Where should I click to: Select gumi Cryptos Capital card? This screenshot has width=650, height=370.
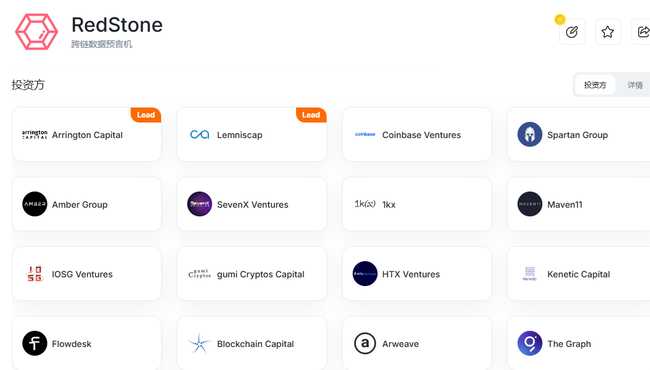[x=252, y=273]
